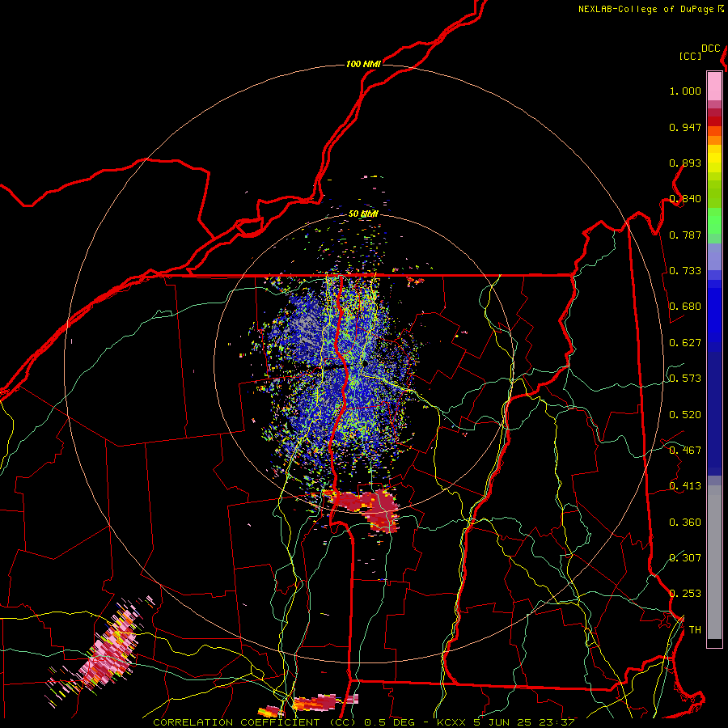Click the 0.5 DEG elevation text in the caption
The width and height of the screenshot is (728, 728).
pos(391,722)
